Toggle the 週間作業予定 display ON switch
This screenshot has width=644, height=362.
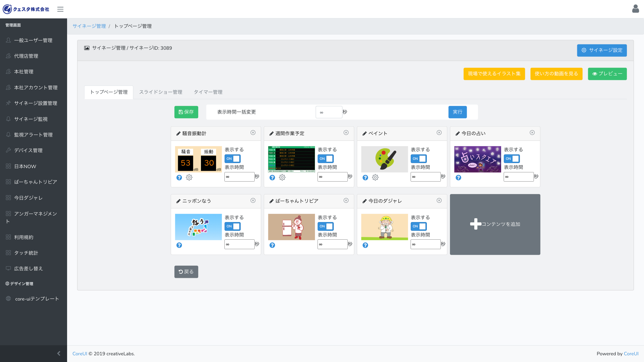point(326,159)
